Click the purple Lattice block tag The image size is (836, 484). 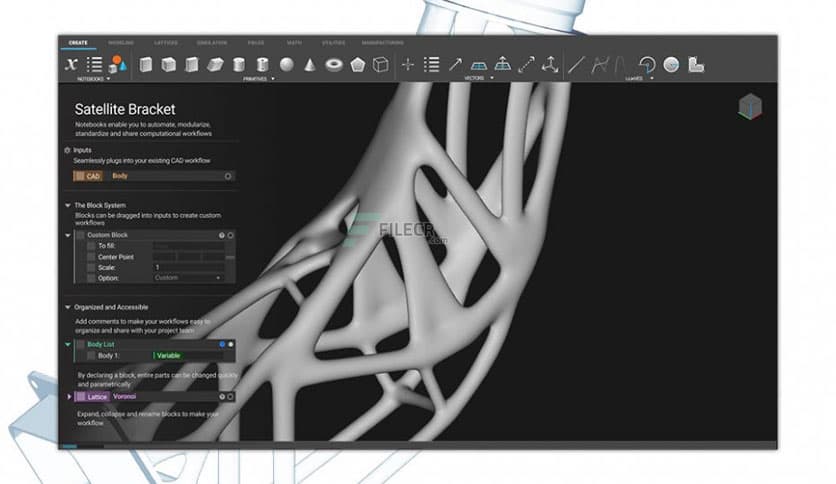(92, 397)
